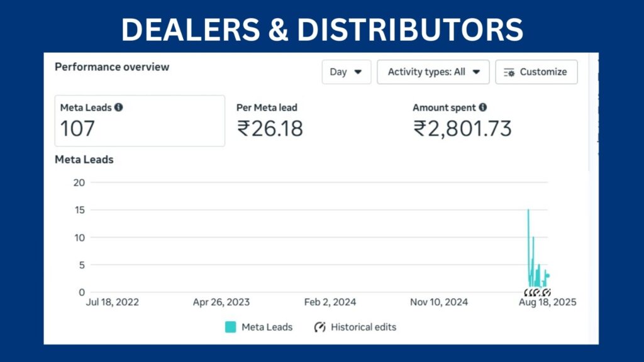Open the Day granularity dropdown

[347, 72]
